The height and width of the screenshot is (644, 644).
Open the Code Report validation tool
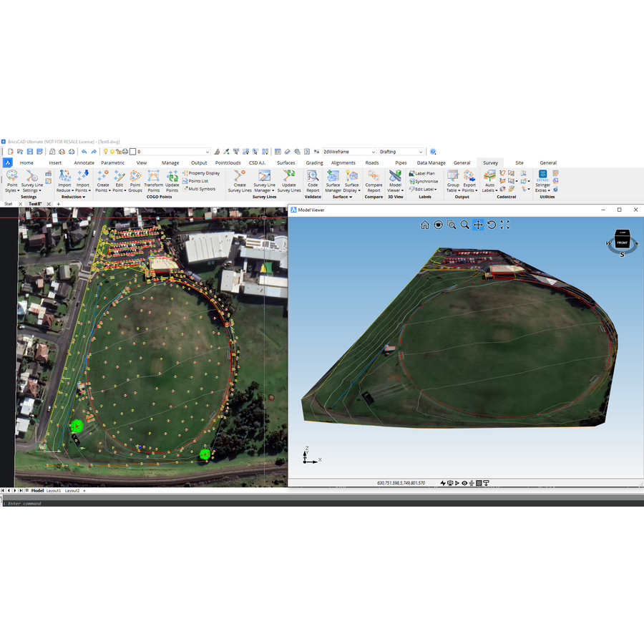[313, 181]
